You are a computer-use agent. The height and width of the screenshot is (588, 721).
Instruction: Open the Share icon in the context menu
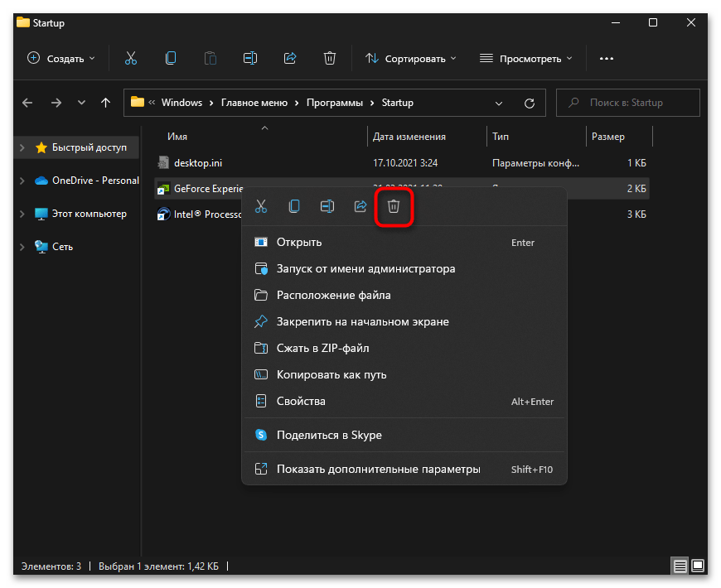pyautogui.click(x=360, y=206)
